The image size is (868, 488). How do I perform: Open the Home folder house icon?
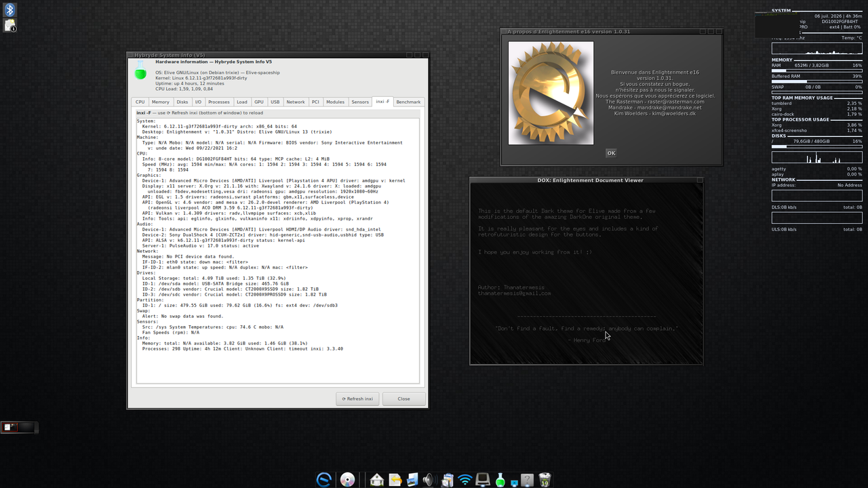click(x=377, y=480)
